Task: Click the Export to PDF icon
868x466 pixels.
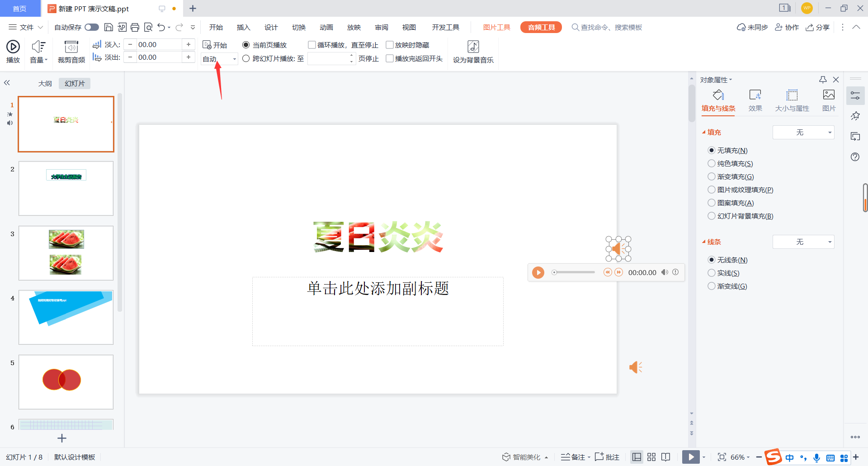Action: tap(122, 27)
